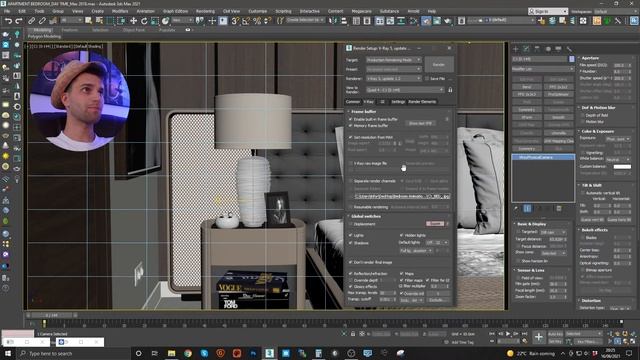This screenshot has width=640, height=360.
Task: Open the Display panel icon
Action: pyautogui.click(x=558, y=49)
